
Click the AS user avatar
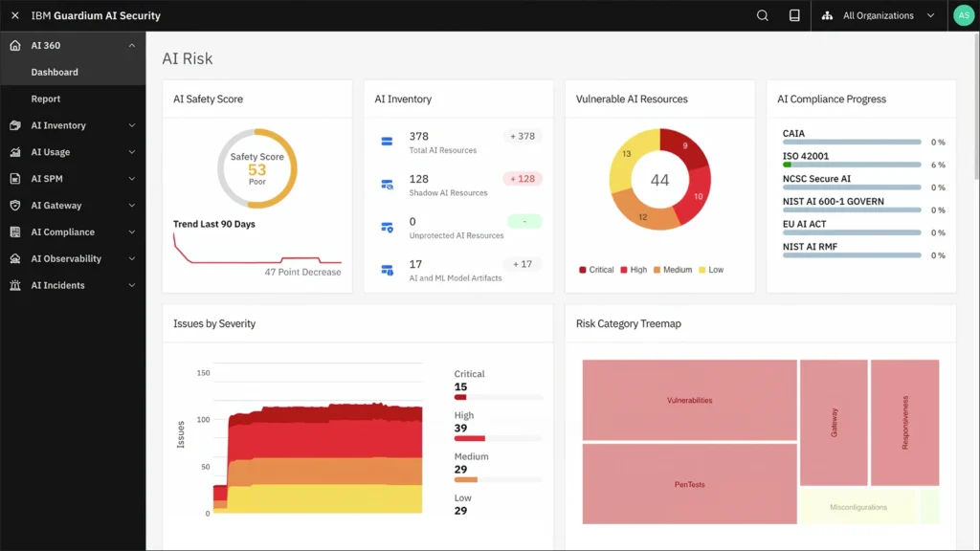(x=963, y=15)
